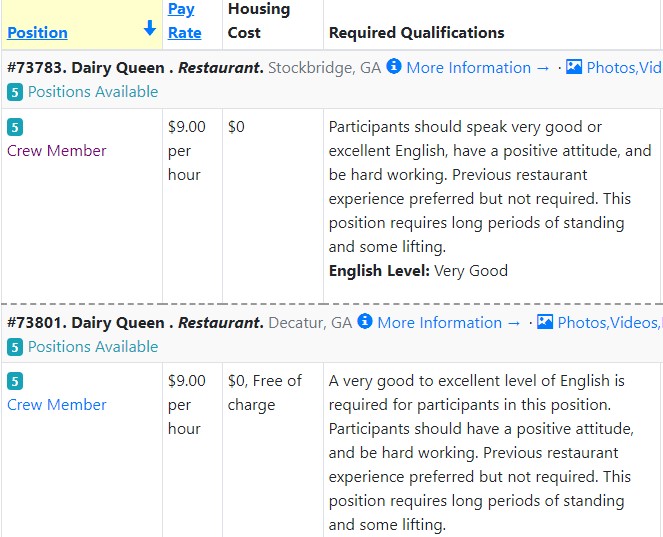Image resolution: width=663 pixels, height=537 pixels.
Task: Click info icon next to Stockbridge, GA
Action: point(394,66)
